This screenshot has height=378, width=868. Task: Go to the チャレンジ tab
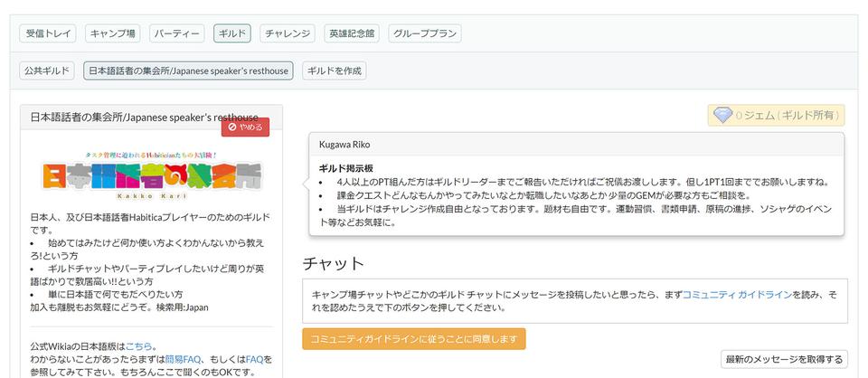pos(288,33)
